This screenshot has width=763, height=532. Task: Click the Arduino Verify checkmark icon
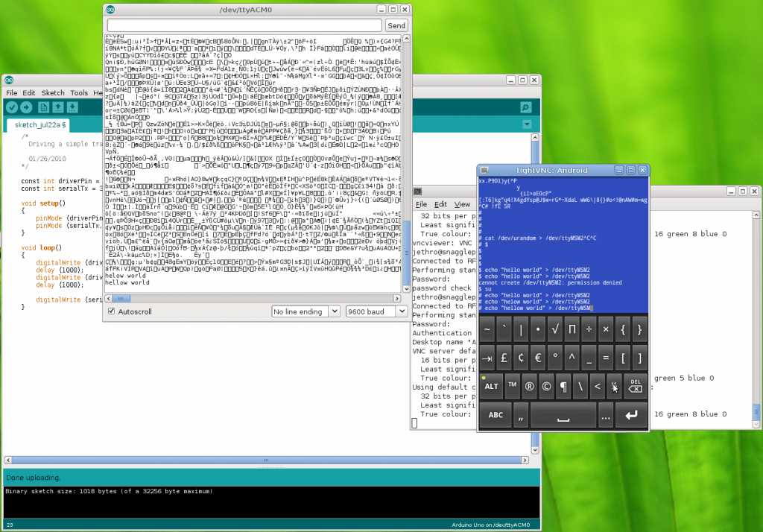tap(12, 107)
